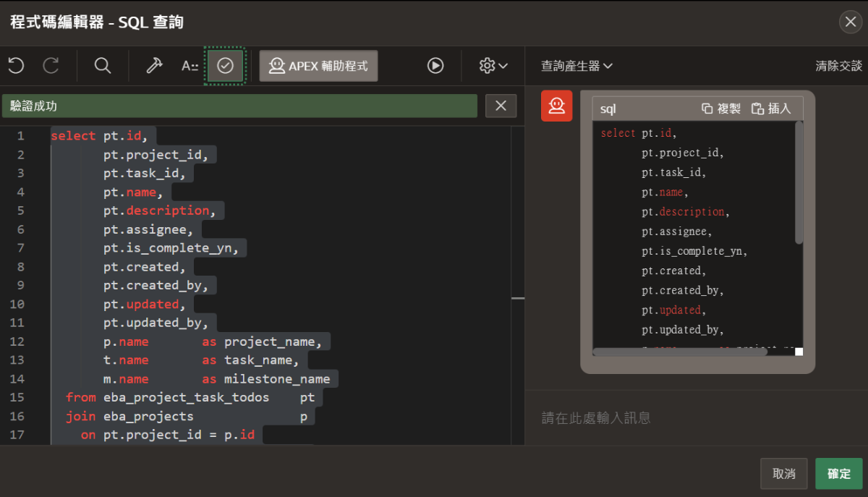Click 'pt.created_by,' on editor line 9
This screenshot has height=497, width=868.
(x=156, y=286)
